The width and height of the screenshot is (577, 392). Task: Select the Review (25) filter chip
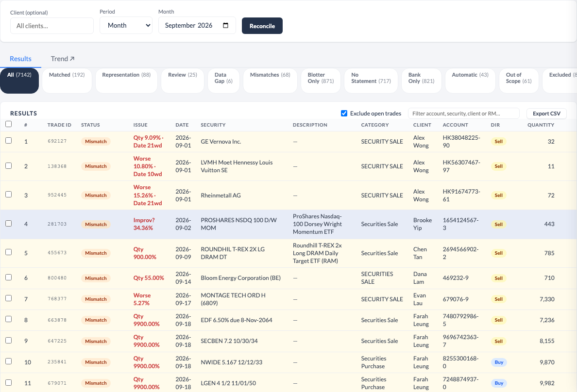183,81
